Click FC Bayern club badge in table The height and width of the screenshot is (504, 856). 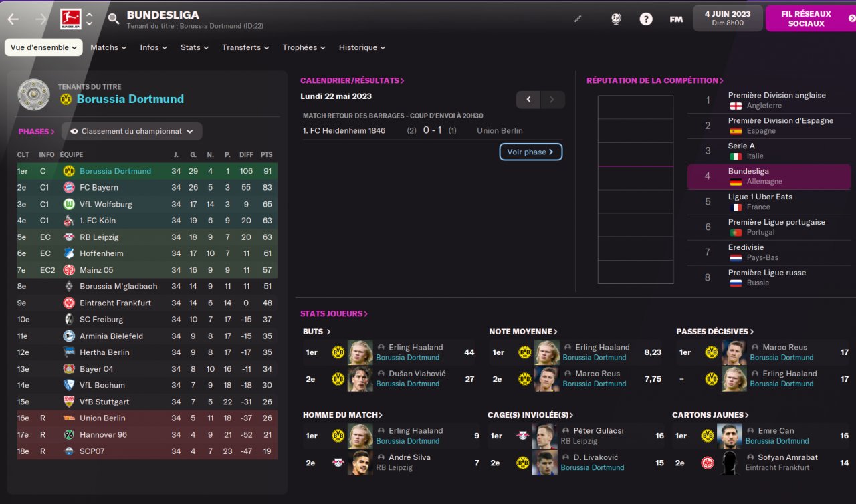tap(68, 188)
